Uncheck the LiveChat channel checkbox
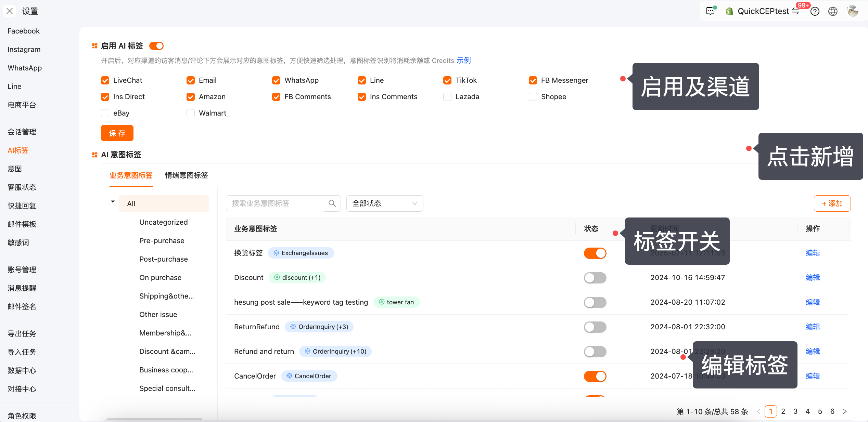868x422 pixels. (x=105, y=80)
